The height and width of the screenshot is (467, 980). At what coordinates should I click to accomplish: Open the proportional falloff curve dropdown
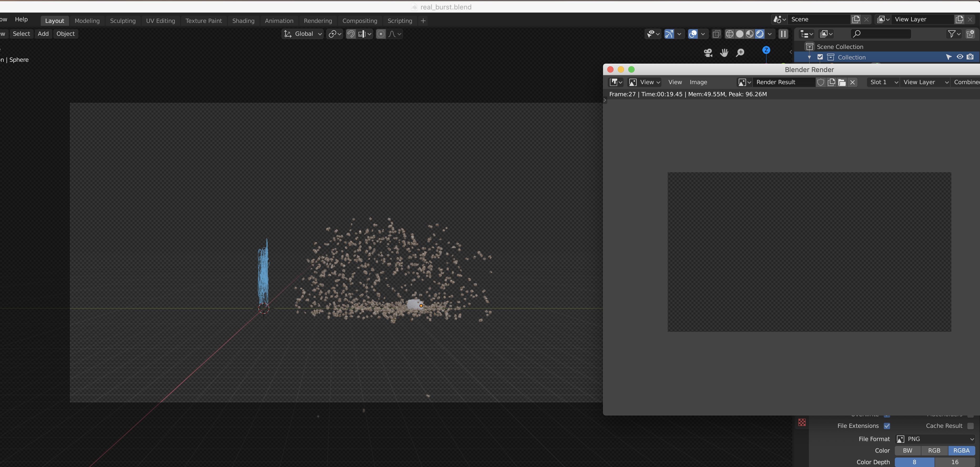tap(395, 34)
